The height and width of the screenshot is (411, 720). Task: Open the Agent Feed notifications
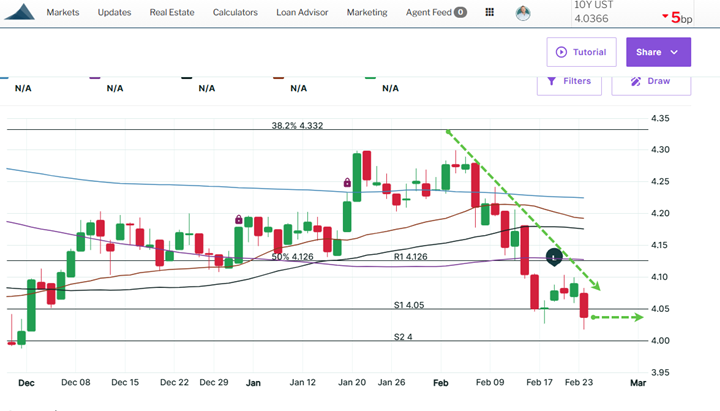pos(432,13)
